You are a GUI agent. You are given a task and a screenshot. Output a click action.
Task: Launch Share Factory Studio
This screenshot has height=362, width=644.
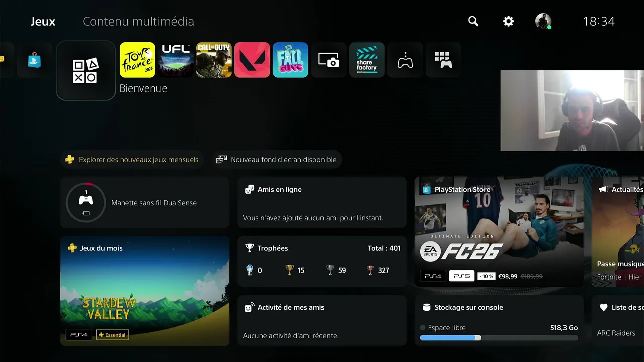click(367, 60)
